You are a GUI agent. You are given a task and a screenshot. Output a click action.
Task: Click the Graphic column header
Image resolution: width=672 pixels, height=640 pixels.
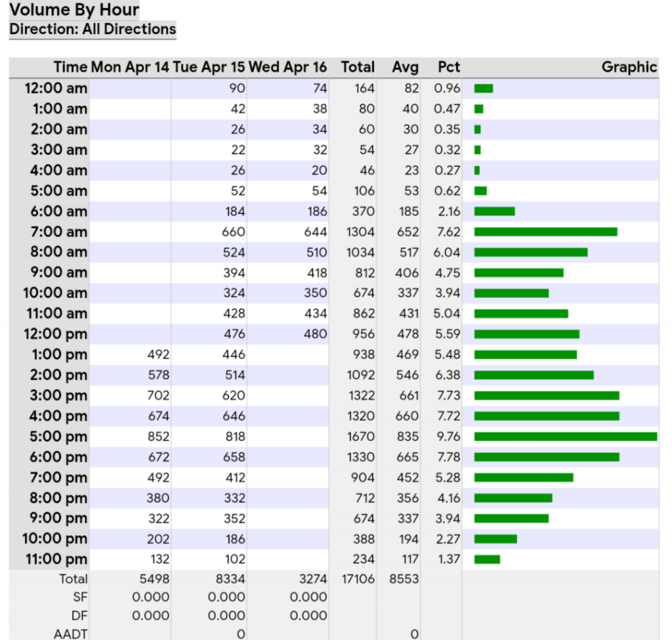pos(629,67)
